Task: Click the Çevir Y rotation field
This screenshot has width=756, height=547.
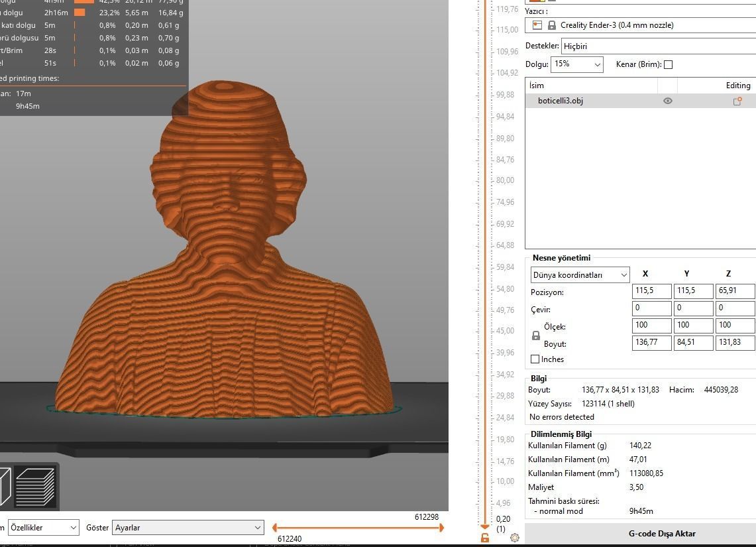Action: tap(693, 308)
